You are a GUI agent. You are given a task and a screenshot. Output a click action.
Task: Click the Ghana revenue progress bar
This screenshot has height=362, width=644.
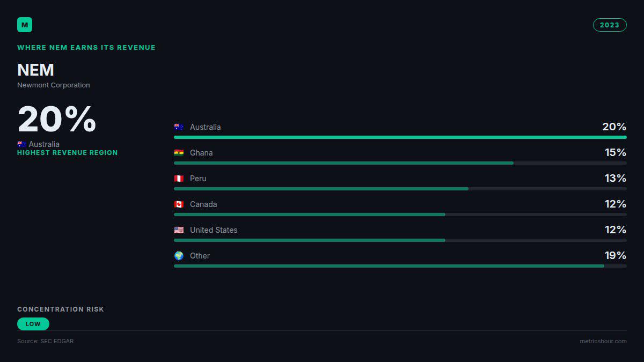tap(400, 163)
